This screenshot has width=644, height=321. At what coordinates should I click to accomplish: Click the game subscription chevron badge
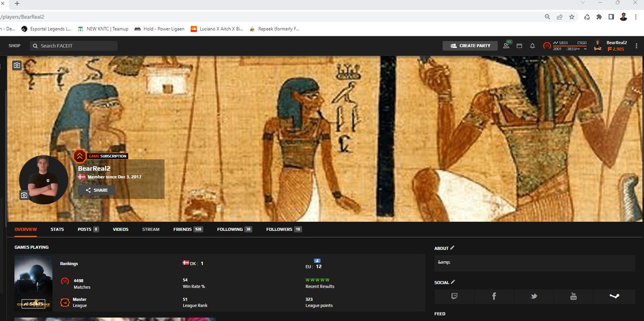tap(79, 156)
